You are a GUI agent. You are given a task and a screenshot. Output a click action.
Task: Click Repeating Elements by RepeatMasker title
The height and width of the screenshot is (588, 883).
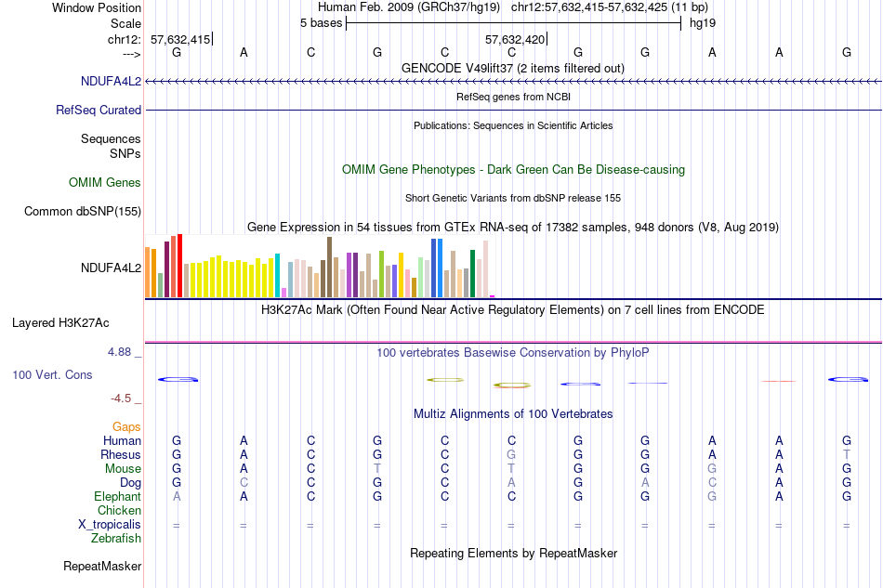513,554
